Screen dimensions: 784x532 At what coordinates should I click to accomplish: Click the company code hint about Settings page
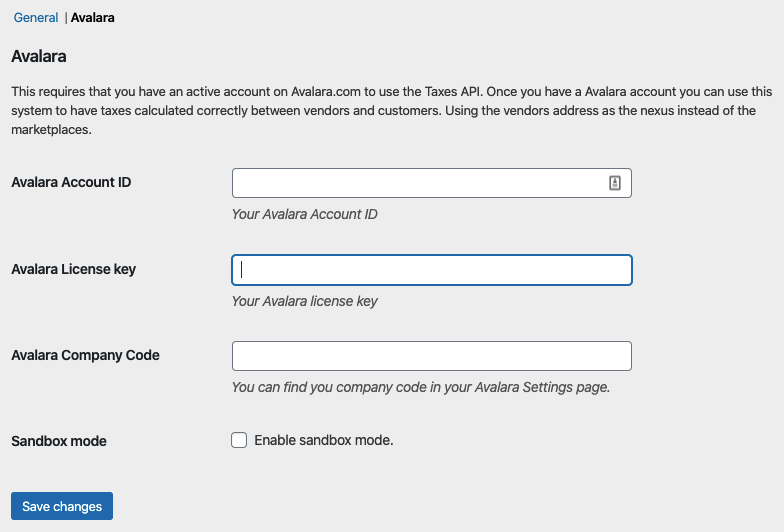420,387
